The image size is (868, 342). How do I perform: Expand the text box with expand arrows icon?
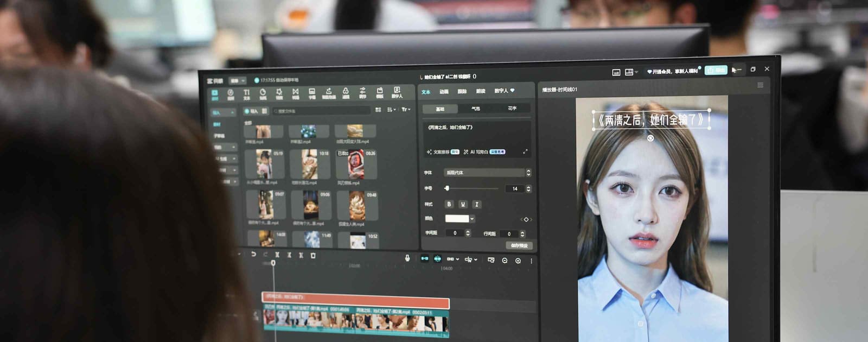tap(525, 151)
